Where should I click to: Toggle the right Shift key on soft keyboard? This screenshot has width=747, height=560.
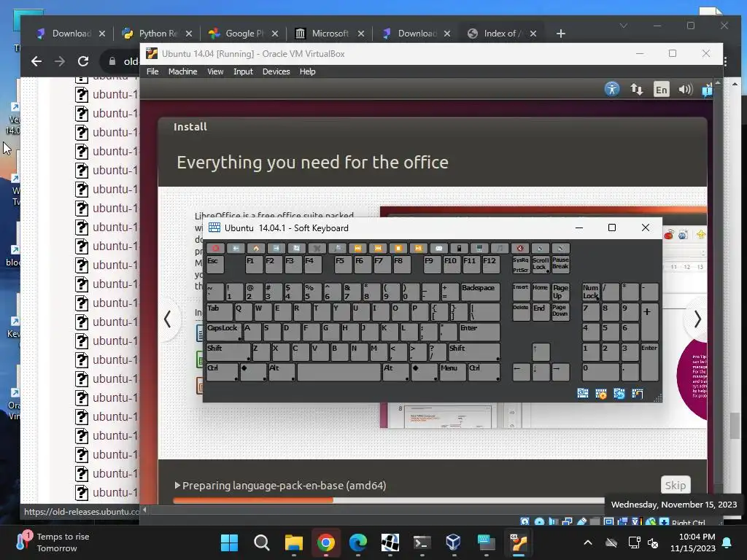tap(474, 352)
